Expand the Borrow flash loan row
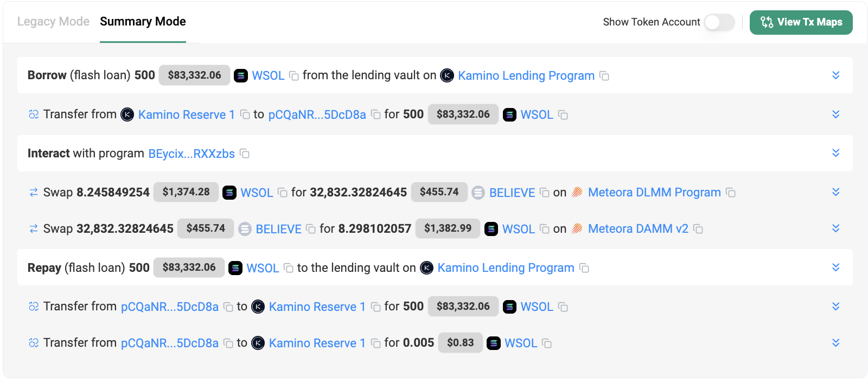The width and height of the screenshot is (868, 382). 835,75
